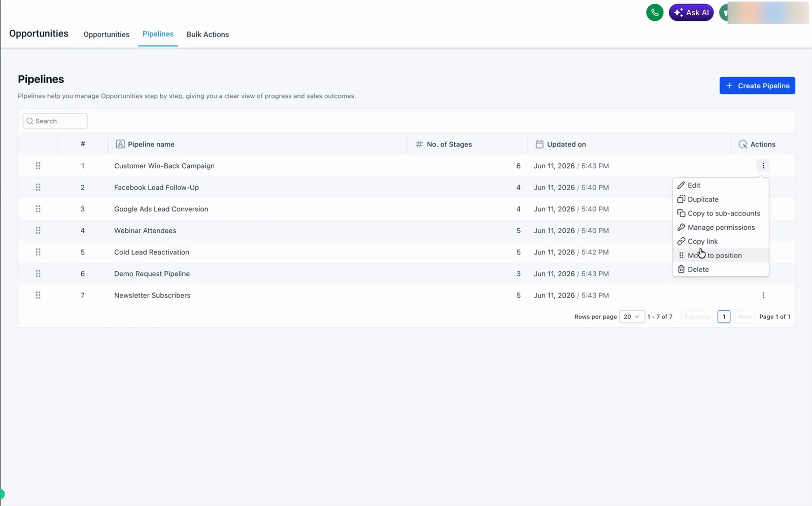Select Duplicate in the actions menu

coord(721,199)
